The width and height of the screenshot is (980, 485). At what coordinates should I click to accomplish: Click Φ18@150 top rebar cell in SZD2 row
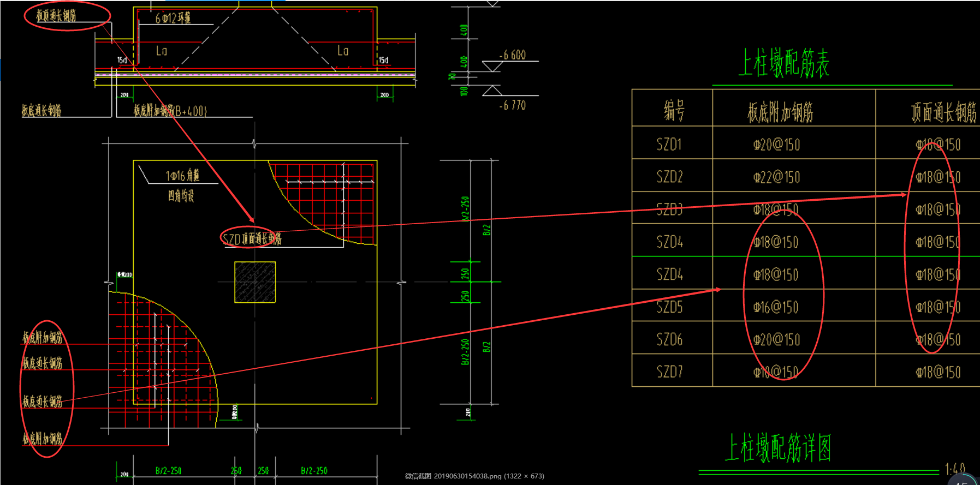(x=938, y=177)
